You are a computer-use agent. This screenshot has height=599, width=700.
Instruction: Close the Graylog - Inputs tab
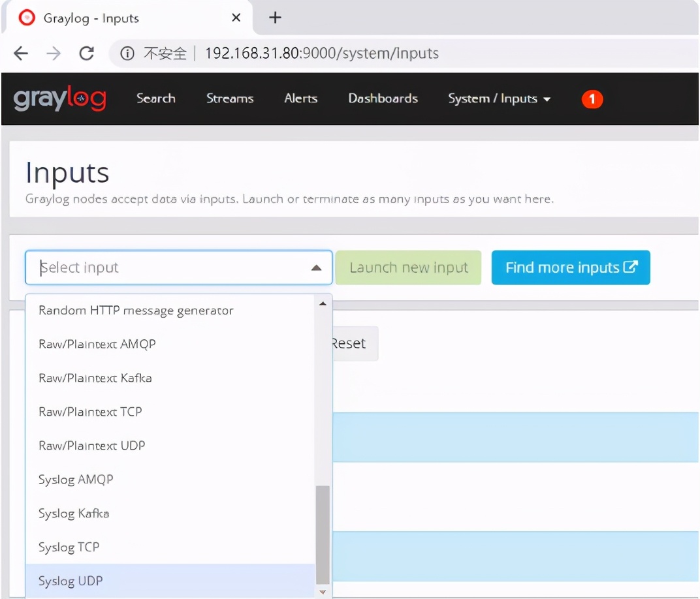pos(236,18)
